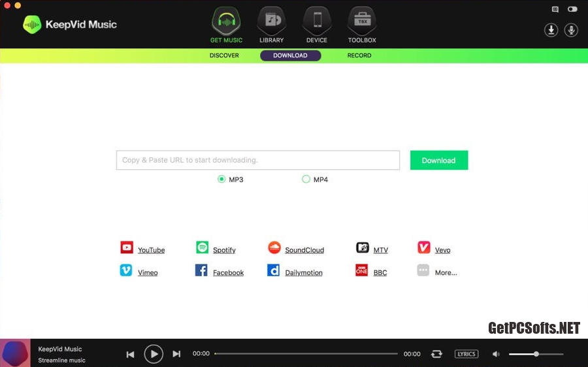Click the download arrow icon top right

pyautogui.click(x=551, y=30)
